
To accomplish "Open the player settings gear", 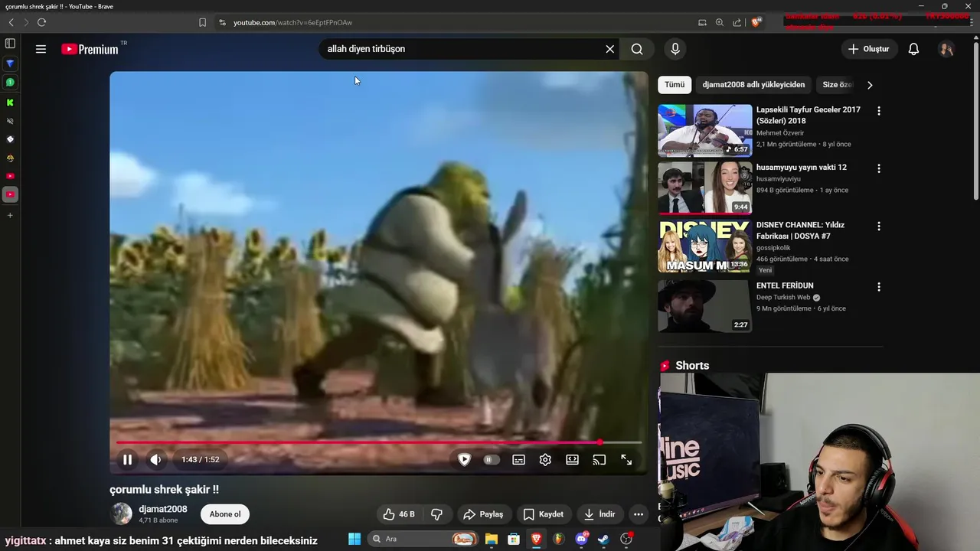I will (x=545, y=460).
